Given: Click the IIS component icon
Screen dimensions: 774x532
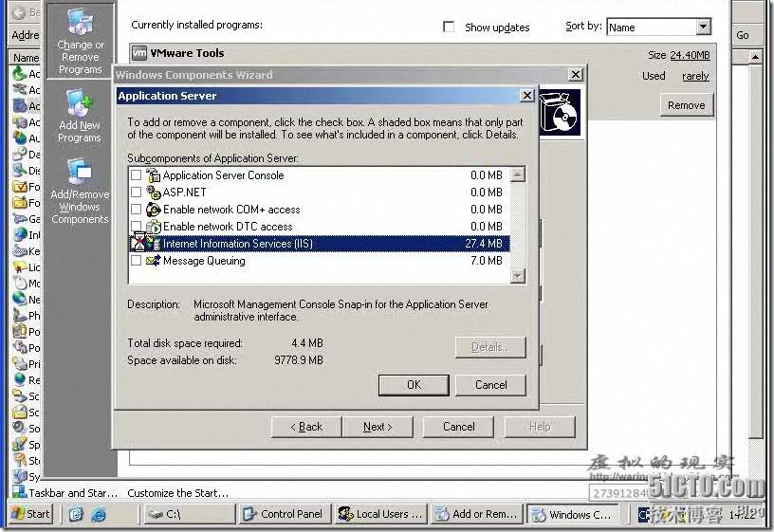Looking at the screenshot, I should click(154, 244).
